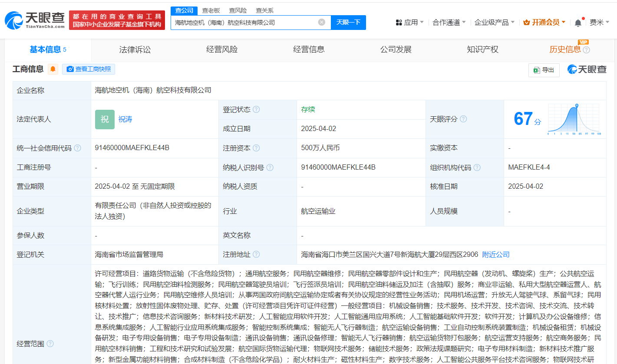Image resolution: width=617 pixels, height=364 pixels.
Task: Click the 天眼评分 distribution chart
Action: (x=574, y=119)
